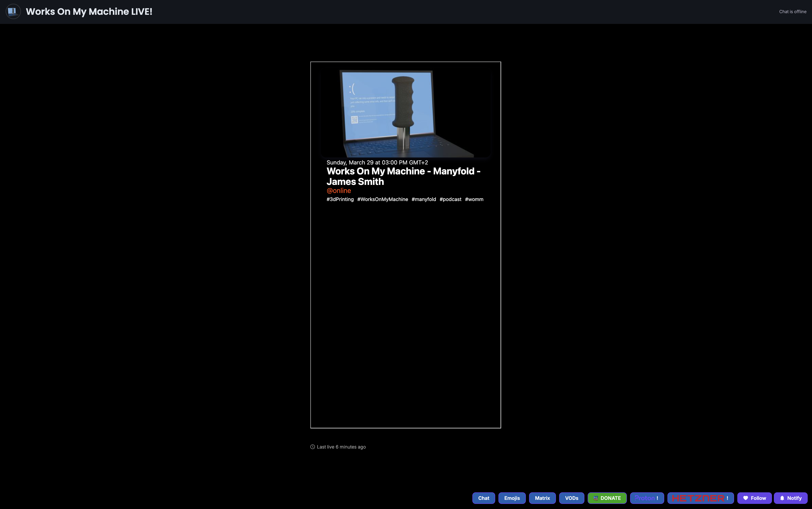The width and height of the screenshot is (812, 509).
Task: Click the green DONATE button
Action: click(x=607, y=498)
